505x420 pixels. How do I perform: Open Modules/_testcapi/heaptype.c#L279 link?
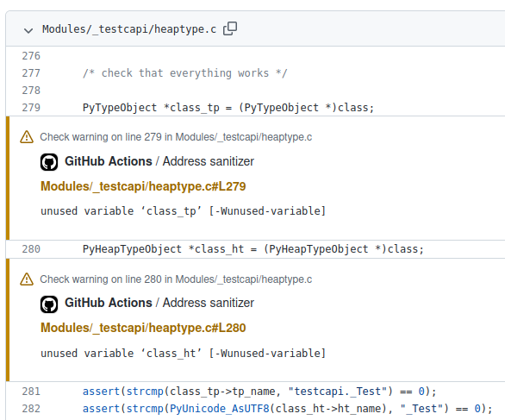point(143,186)
